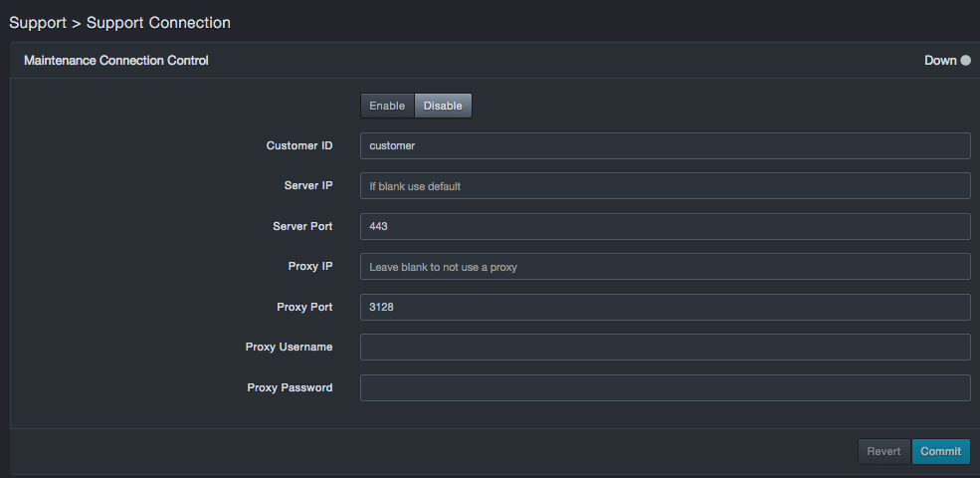Go to Support in the breadcrumb
Viewport: 980px width, 478px height.
click(x=37, y=22)
